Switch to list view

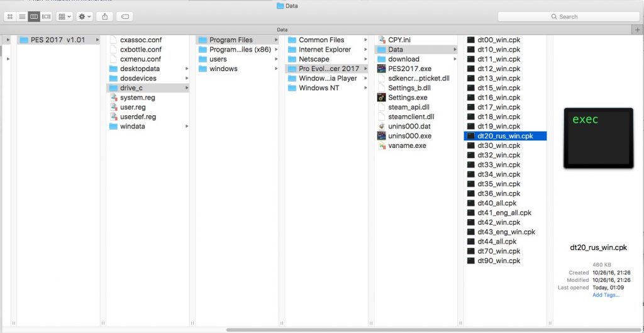click(x=22, y=16)
